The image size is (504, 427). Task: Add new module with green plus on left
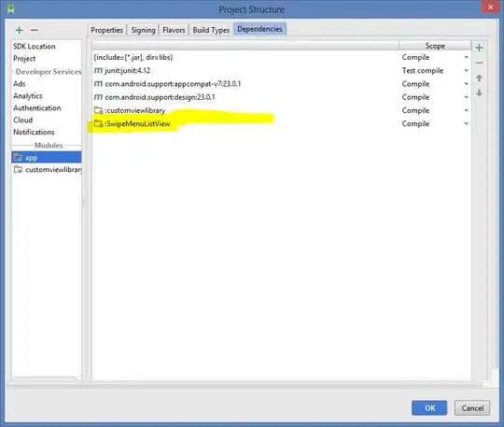20,30
